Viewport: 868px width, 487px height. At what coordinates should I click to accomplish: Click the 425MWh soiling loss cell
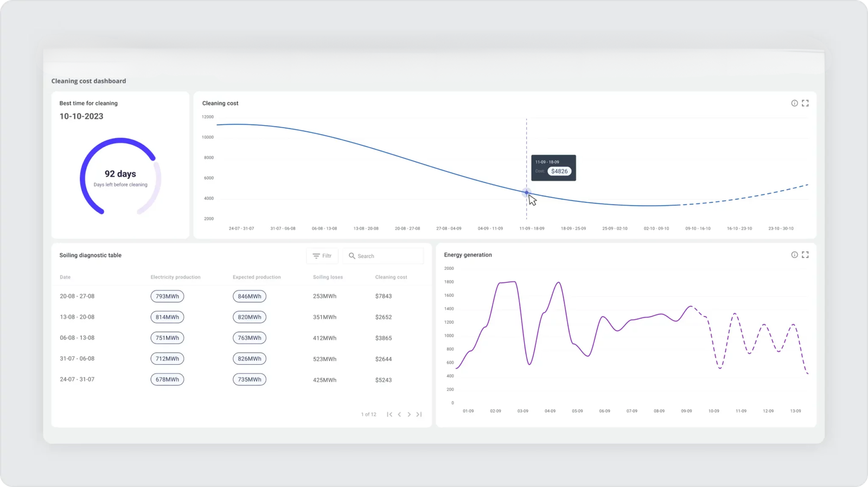pyautogui.click(x=324, y=380)
